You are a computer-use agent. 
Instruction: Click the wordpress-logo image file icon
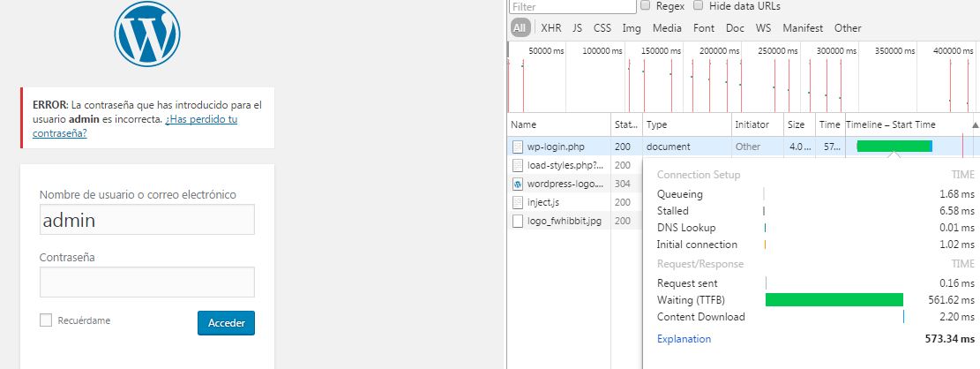(x=518, y=184)
